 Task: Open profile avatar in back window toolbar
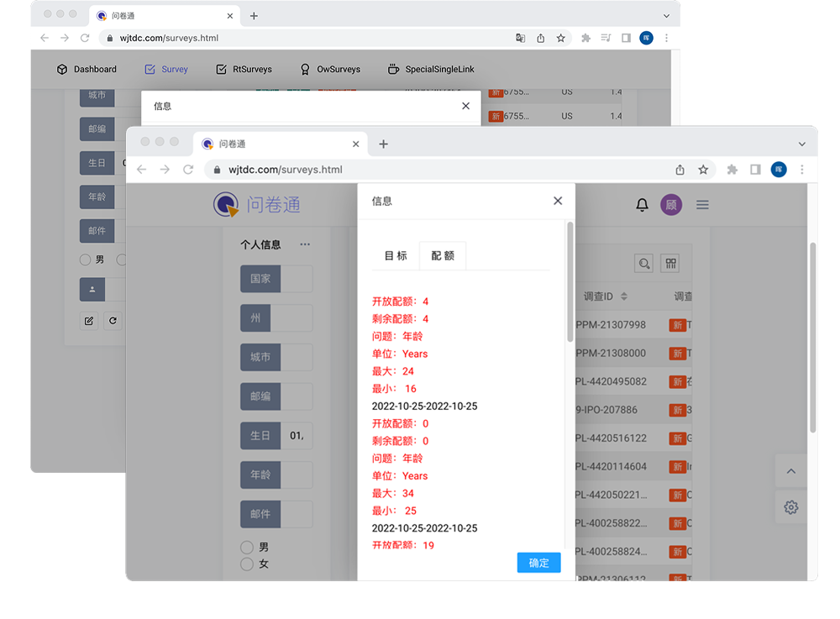[x=646, y=38]
